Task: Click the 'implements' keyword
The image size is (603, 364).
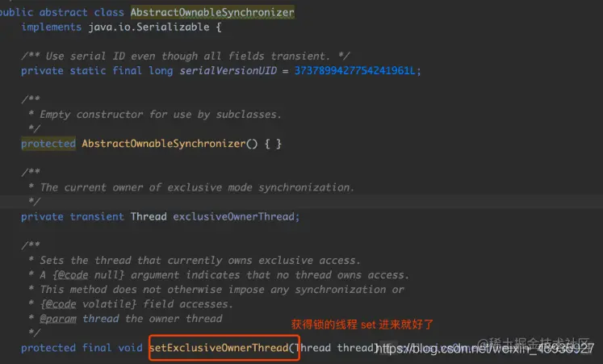Action: click(x=51, y=27)
